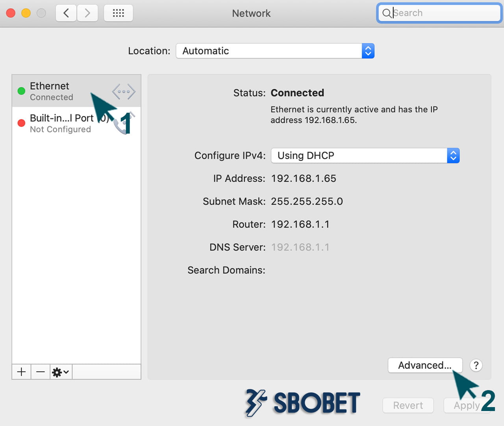
Task: Click the forward navigation arrow
Action: pos(87,13)
